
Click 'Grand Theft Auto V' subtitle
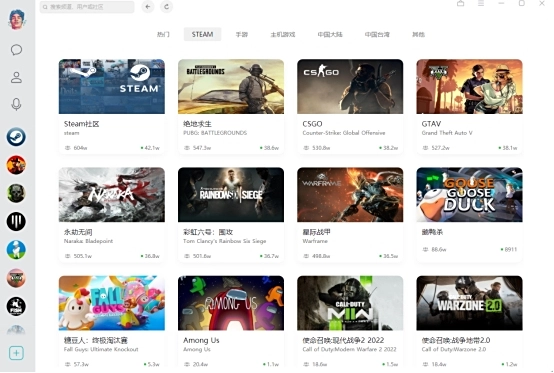click(x=447, y=133)
